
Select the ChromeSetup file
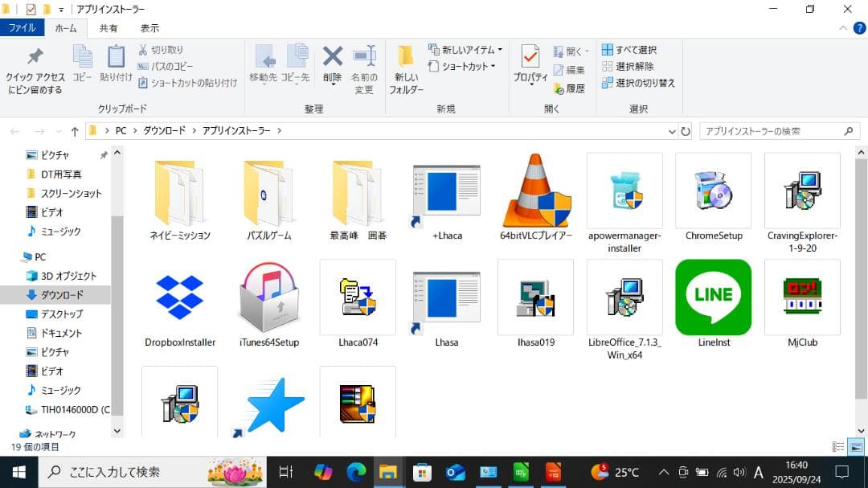tap(714, 197)
